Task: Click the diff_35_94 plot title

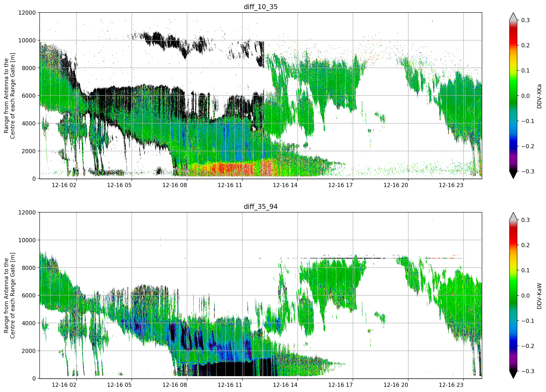Action: tap(260, 206)
